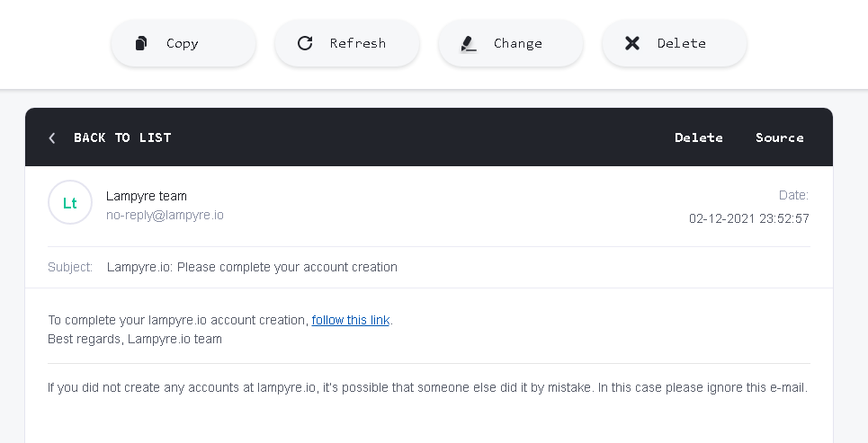The width and height of the screenshot is (868, 443).
Task: Click the copy icon in the Copy button
Action: click(141, 43)
